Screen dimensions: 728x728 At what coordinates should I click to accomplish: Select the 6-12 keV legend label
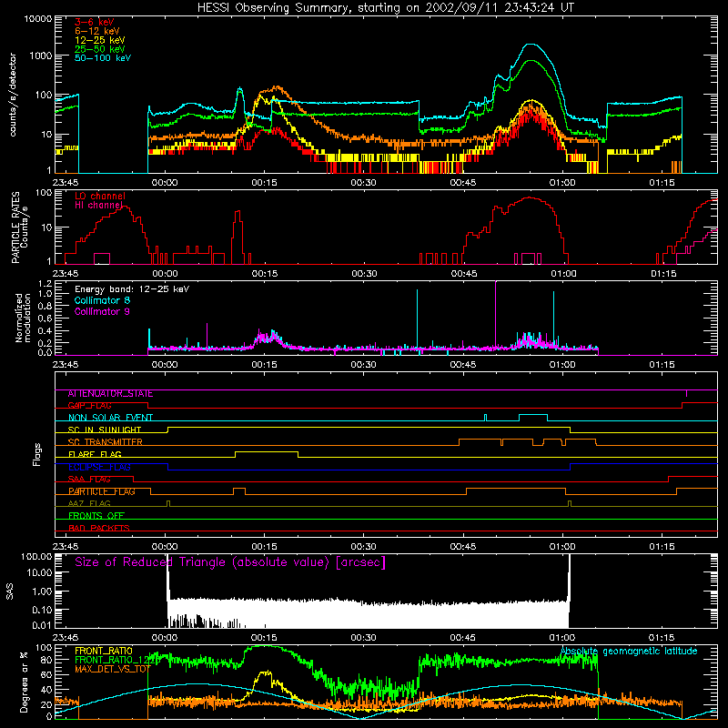point(96,31)
